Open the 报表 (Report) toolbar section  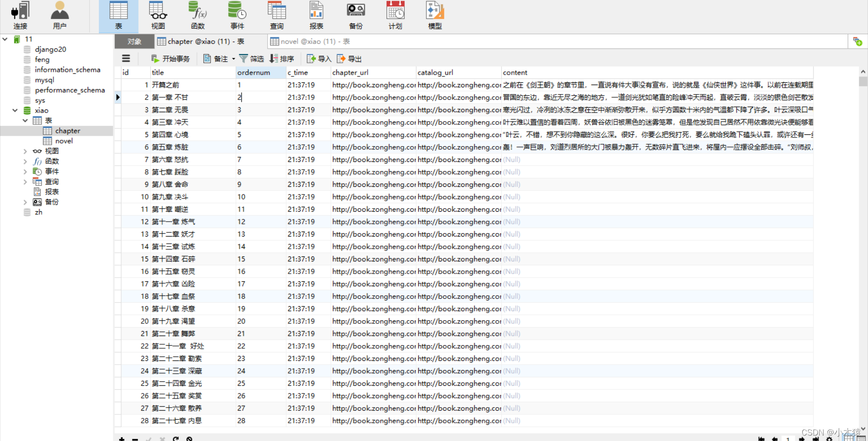click(316, 16)
